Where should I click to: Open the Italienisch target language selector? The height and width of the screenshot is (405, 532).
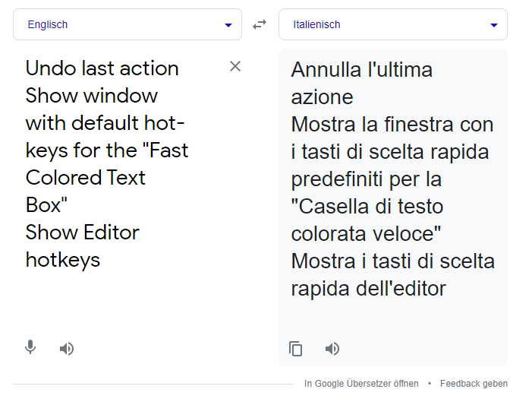[387, 24]
